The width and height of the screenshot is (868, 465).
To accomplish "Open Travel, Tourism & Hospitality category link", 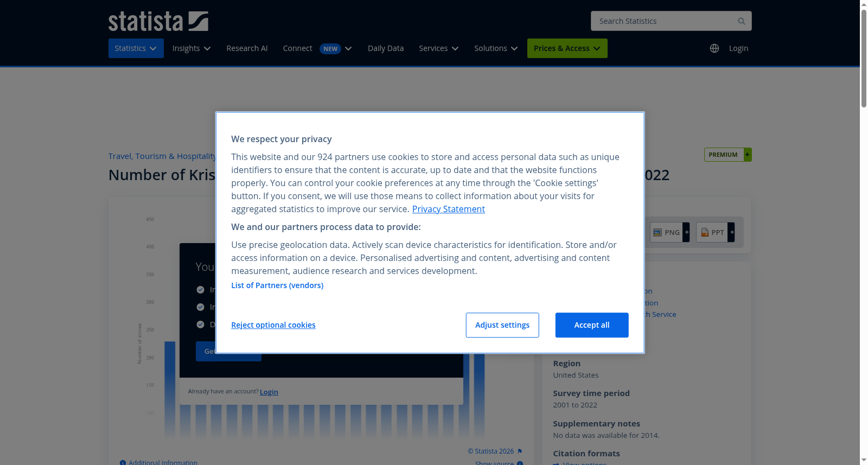I will [162, 156].
